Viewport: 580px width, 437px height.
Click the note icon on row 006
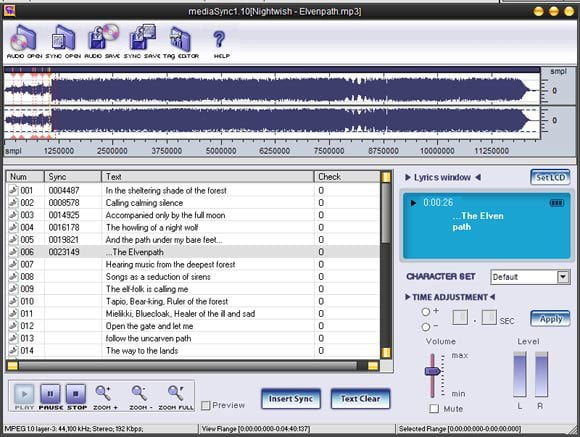(x=13, y=252)
